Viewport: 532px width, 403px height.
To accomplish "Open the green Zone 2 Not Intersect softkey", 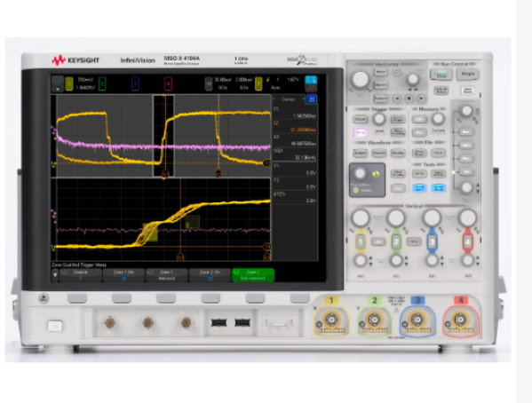I will pos(253,275).
